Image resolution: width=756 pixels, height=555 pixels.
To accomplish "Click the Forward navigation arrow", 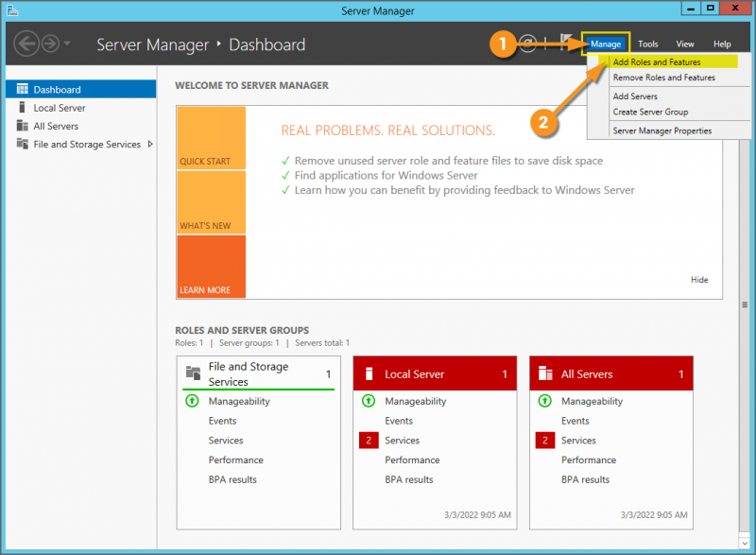I will 50,43.
